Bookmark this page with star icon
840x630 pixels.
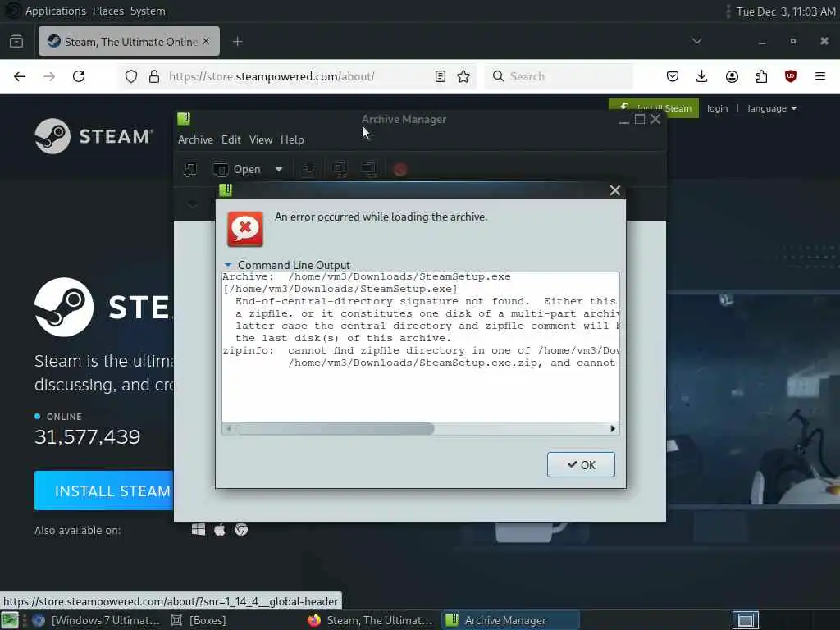point(463,76)
